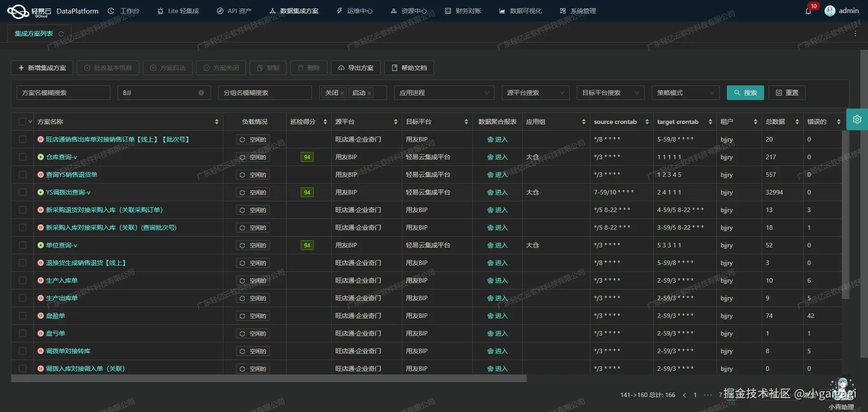Click the notification bell icon
The height and width of the screenshot is (412, 868).
[807, 11]
